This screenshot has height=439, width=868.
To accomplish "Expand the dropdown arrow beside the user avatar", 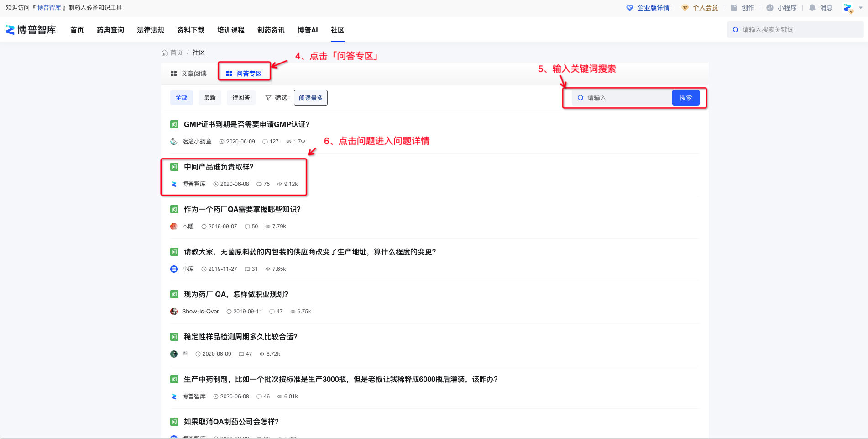I will point(861,8).
